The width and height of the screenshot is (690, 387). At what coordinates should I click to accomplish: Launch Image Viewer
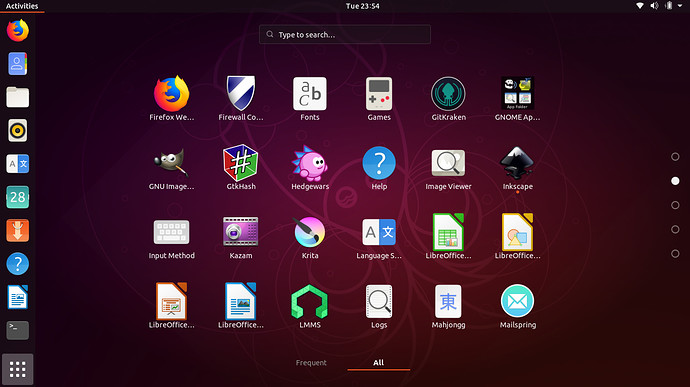pyautogui.click(x=448, y=163)
